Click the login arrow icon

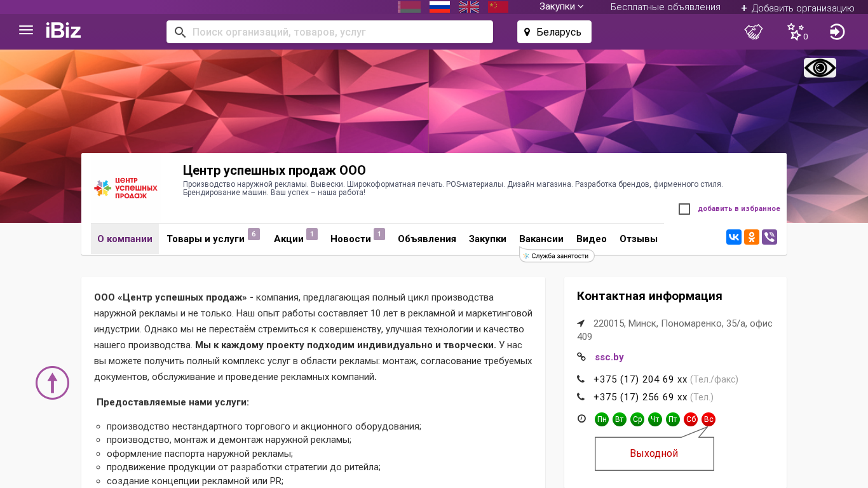837,32
